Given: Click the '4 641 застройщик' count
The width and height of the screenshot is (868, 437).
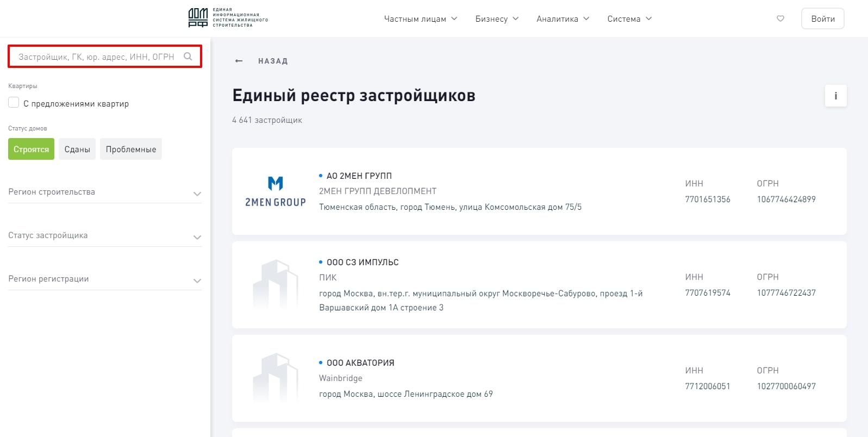Looking at the screenshot, I should [x=267, y=120].
